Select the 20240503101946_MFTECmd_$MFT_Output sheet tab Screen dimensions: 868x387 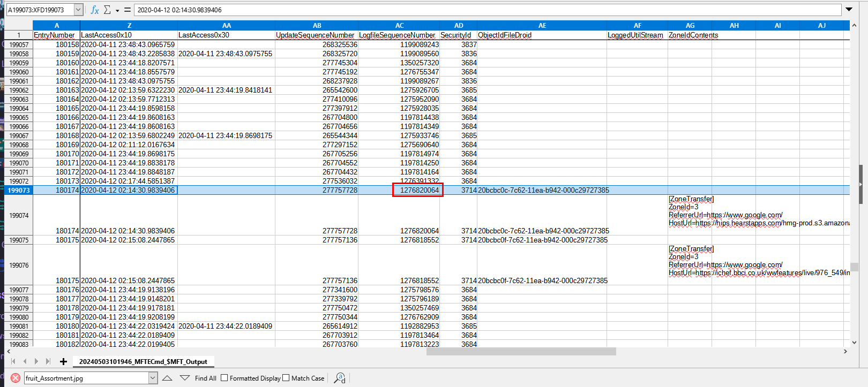click(x=143, y=361)
